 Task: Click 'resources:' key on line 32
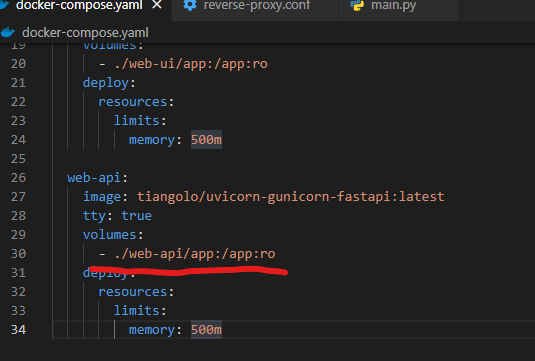click(x=136, y=292)
